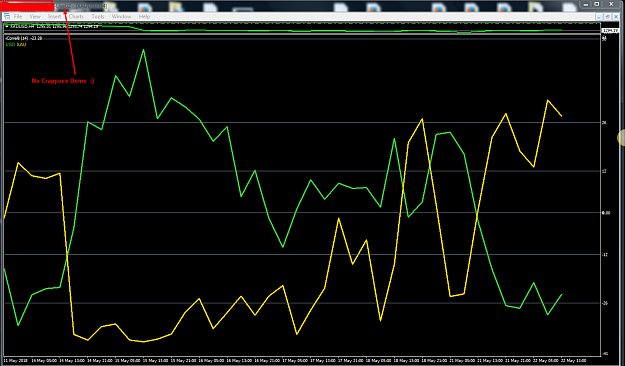Open the Charts menu
Image resolution: width=625 pixels, height=366 pixels.
pyautogui.click(x=76, y=16)
